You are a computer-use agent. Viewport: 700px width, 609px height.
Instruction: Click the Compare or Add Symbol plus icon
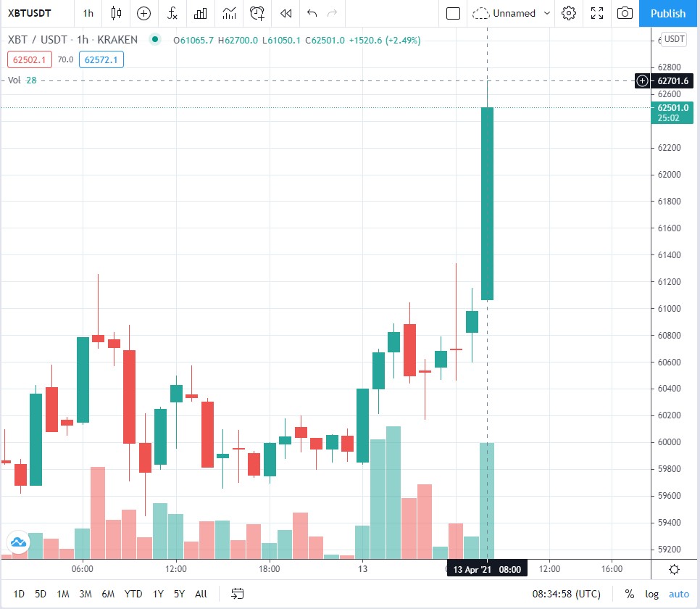pos(144,13)
